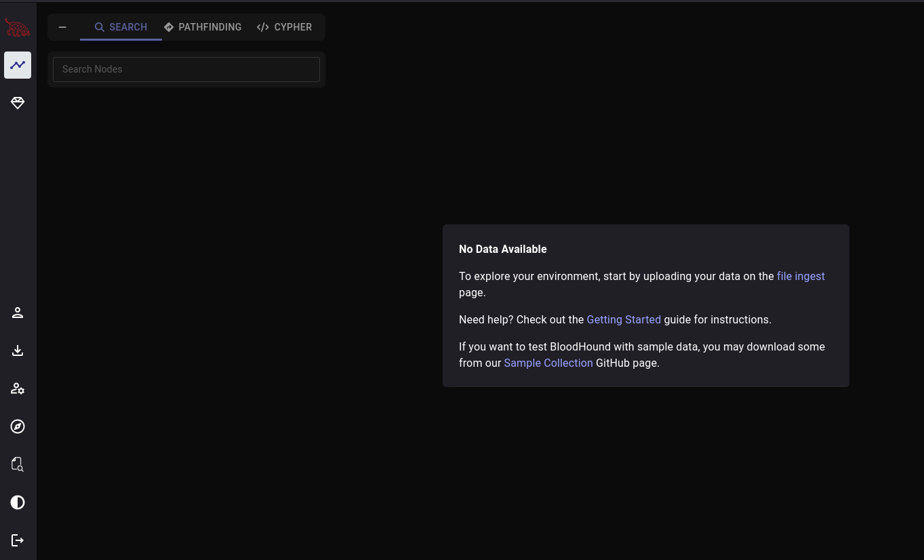Switch to the Cypher tab
The width and height of the screenshot is (924, 560).
[x=285, y=27]
